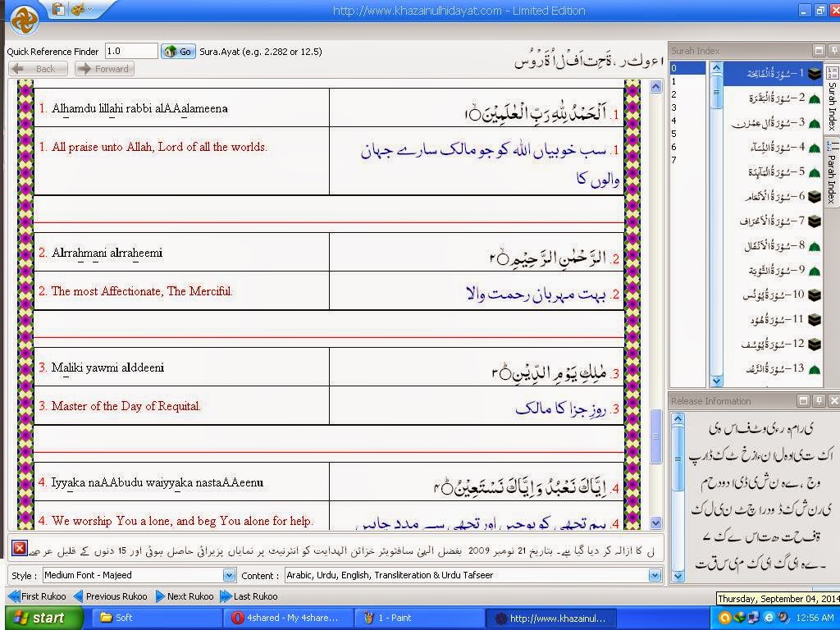
Task: Open Surah 5 Al-Maidah in Surah Index
Action: click(x=774, y=172)
